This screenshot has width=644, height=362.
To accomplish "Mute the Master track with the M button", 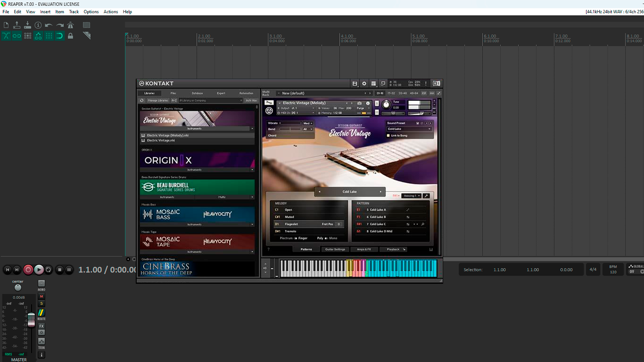I will [41, 296].
